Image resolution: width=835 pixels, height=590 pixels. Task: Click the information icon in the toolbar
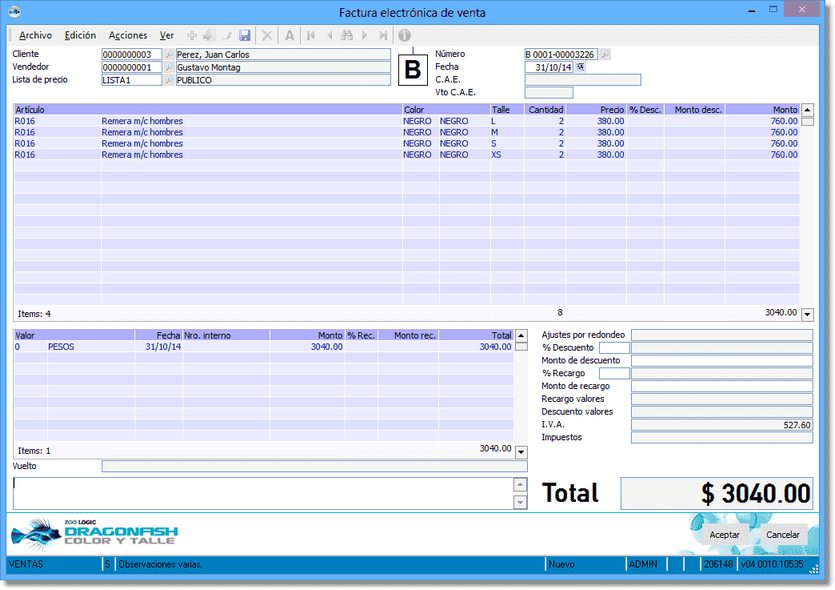coord(405,35)
